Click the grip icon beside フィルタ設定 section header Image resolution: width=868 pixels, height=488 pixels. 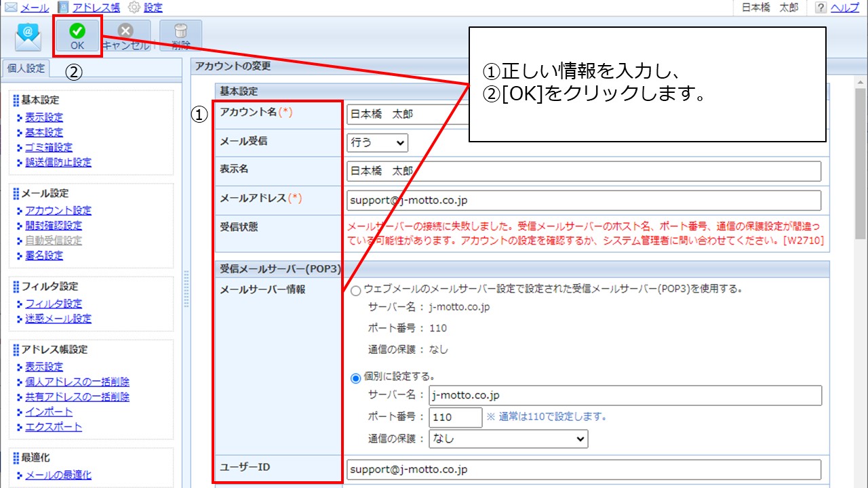(16, 287)
